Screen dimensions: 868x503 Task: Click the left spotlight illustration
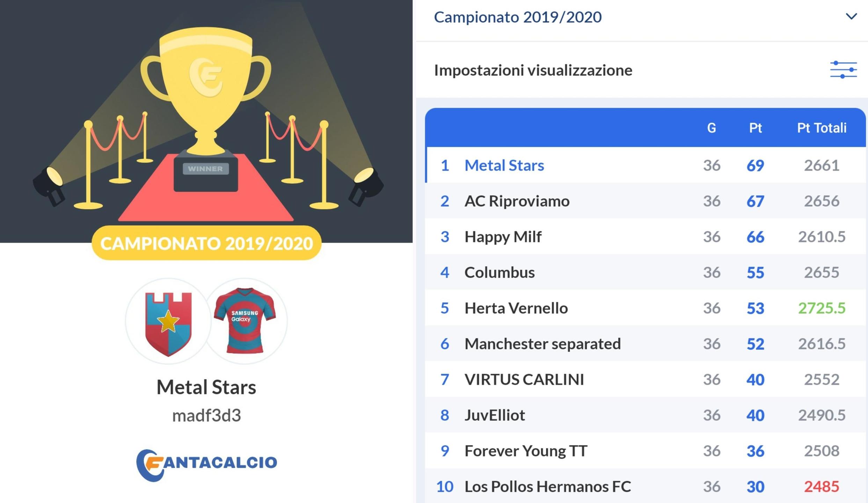(x=49, y=186)
